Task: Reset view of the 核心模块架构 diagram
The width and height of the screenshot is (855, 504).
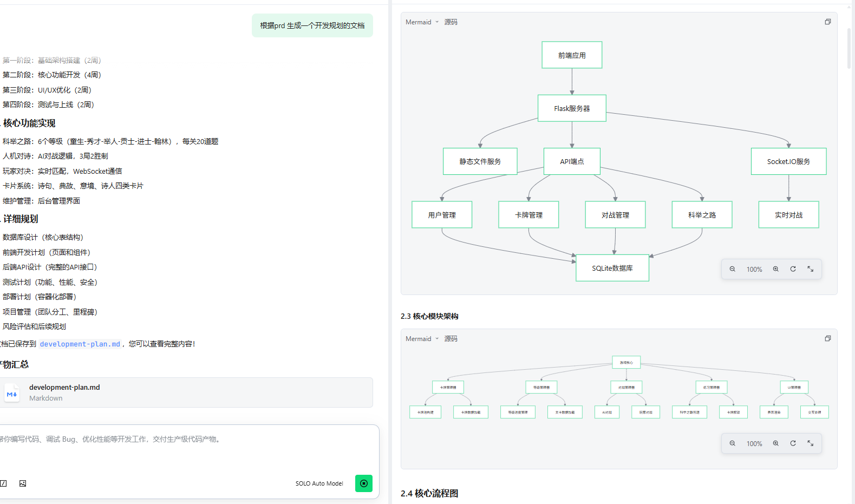Action: pyautogui.click(x=793, y=443)
